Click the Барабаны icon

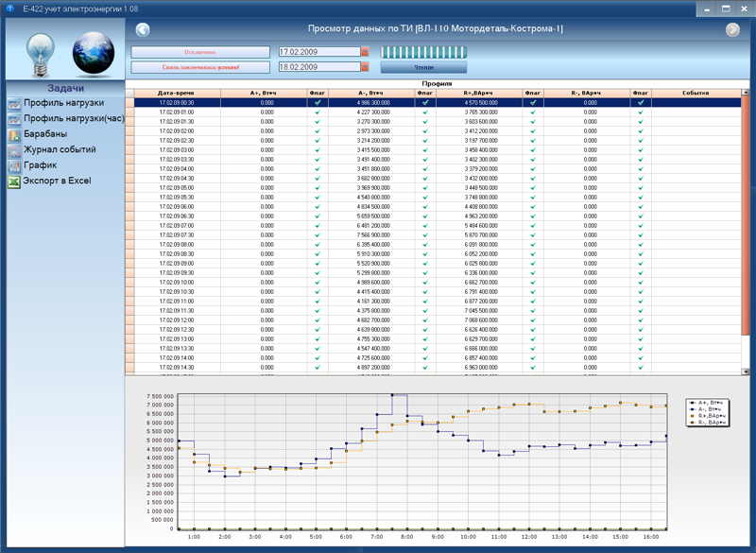[14, 135]
